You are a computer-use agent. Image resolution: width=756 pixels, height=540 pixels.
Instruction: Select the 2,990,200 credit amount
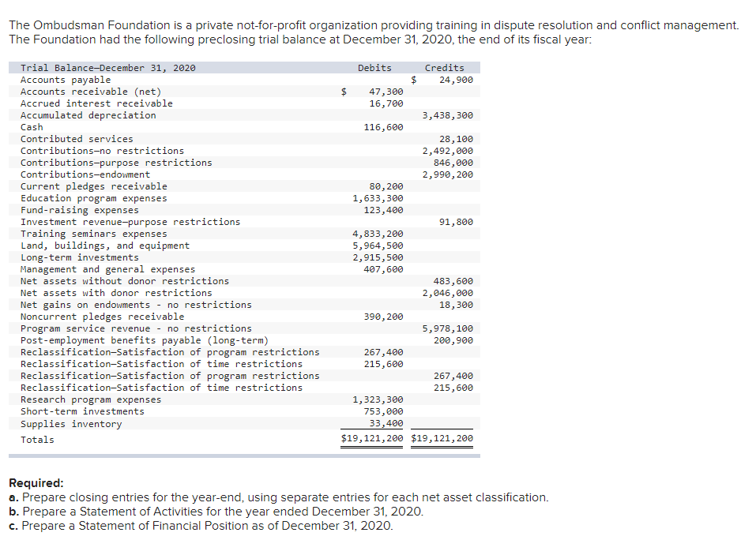click(x=448, y=174)
